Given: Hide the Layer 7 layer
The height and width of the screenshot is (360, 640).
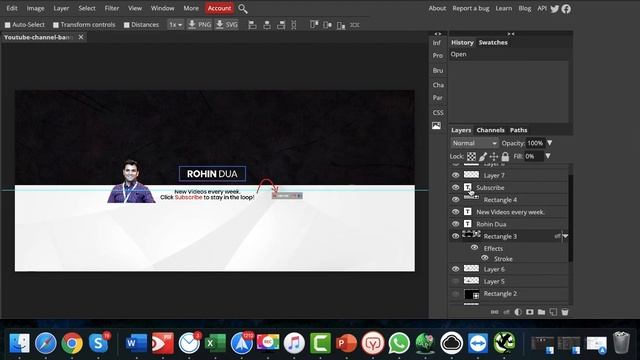Looking at the screenshot, I should coord(456,175).
